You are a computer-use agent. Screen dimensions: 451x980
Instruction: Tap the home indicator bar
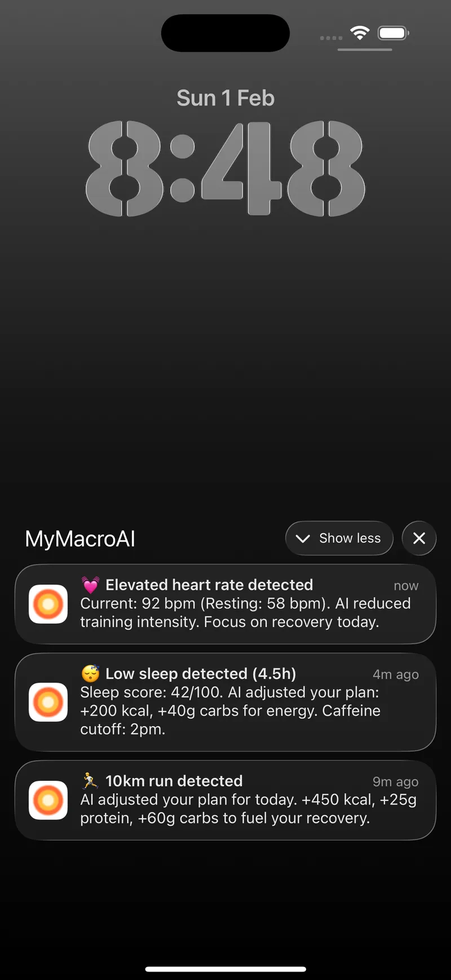tap(225, 969)
